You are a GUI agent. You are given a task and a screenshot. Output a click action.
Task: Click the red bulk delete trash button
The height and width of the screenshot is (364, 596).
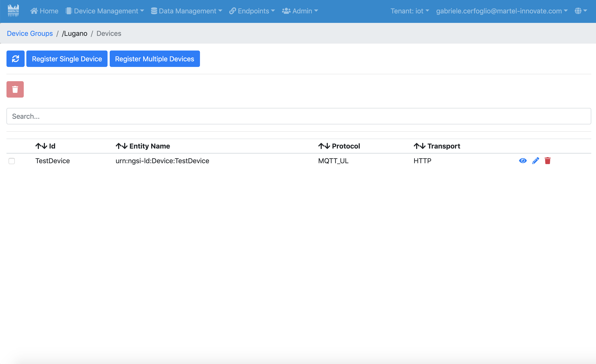pos(15,89)
